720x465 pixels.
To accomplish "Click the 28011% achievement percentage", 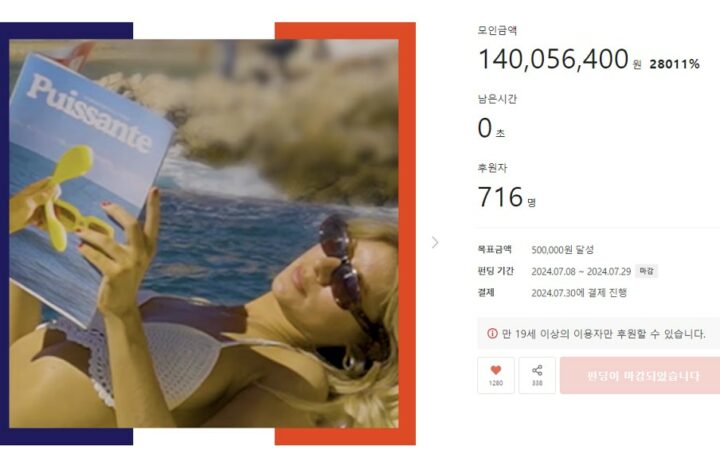I will [674, 64].
